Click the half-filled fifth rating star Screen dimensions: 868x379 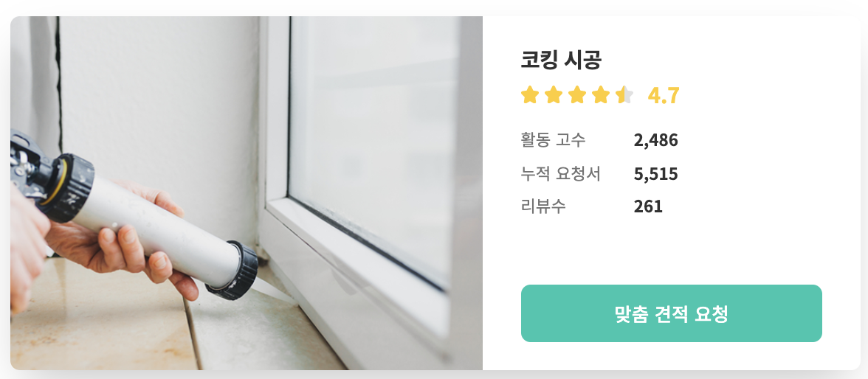tap(624, 95)
